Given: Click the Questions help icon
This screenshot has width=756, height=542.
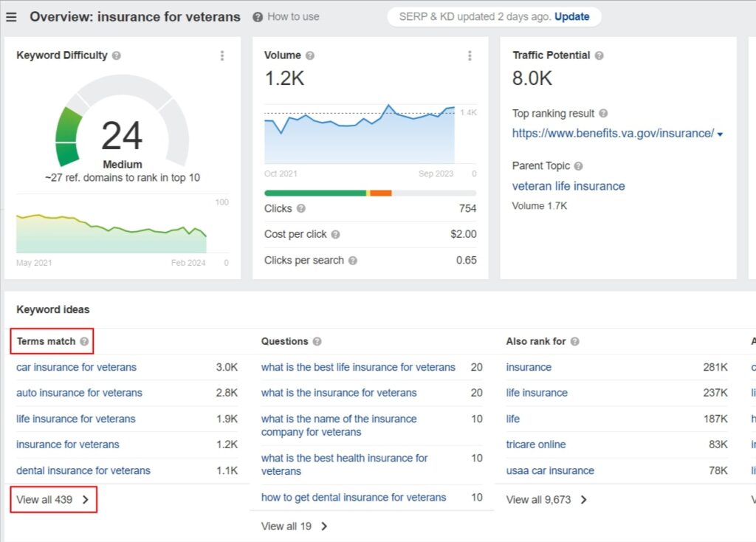Looking at the screenshot, I should 317,341.
